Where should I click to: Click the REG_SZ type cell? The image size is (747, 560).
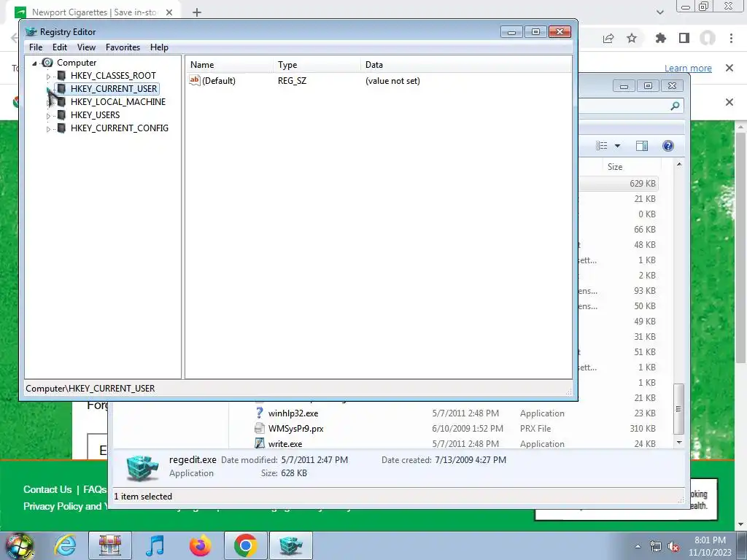[x=292, y=81]
